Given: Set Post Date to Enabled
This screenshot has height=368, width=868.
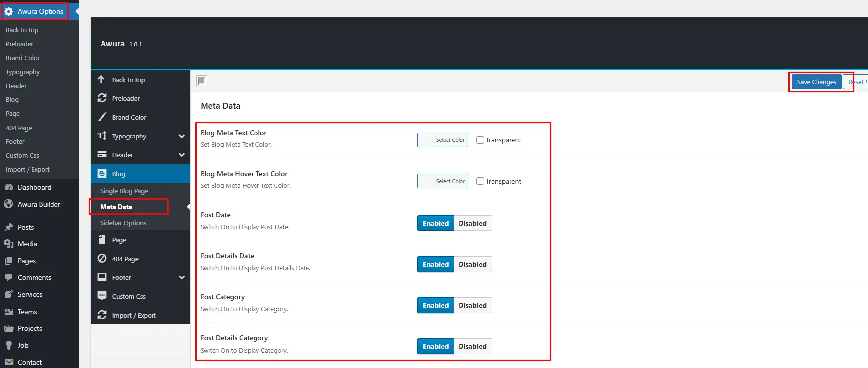Looking at the screenshot, I should point(435,223).
